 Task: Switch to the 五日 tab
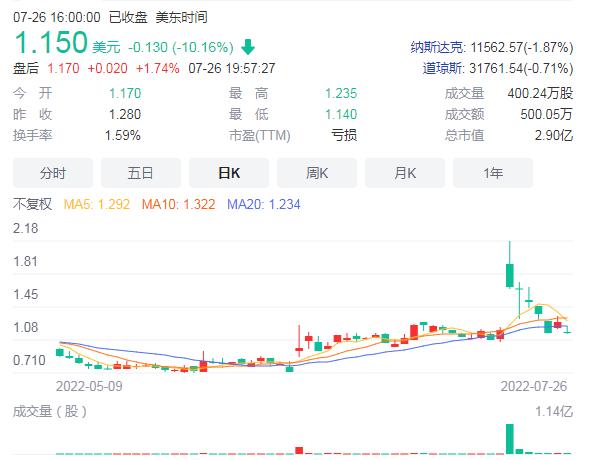point(141,173)
